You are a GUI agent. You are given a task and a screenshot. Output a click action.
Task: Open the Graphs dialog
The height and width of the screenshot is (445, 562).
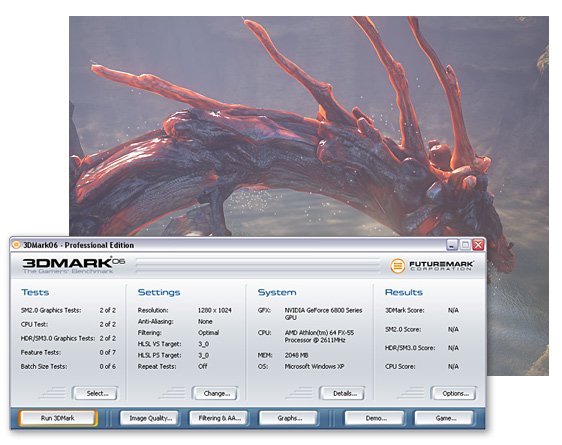(x=289, y=418)
